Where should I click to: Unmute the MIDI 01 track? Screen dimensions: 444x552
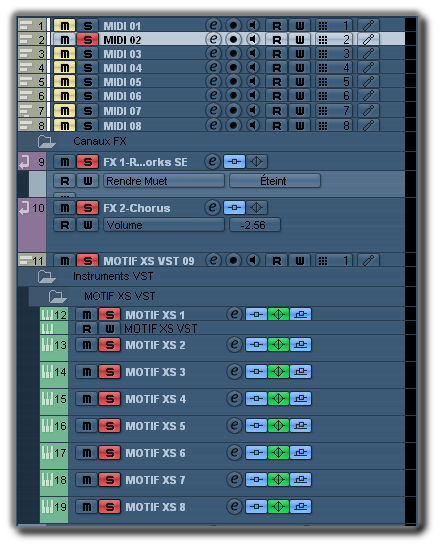[x=64, y=26]
